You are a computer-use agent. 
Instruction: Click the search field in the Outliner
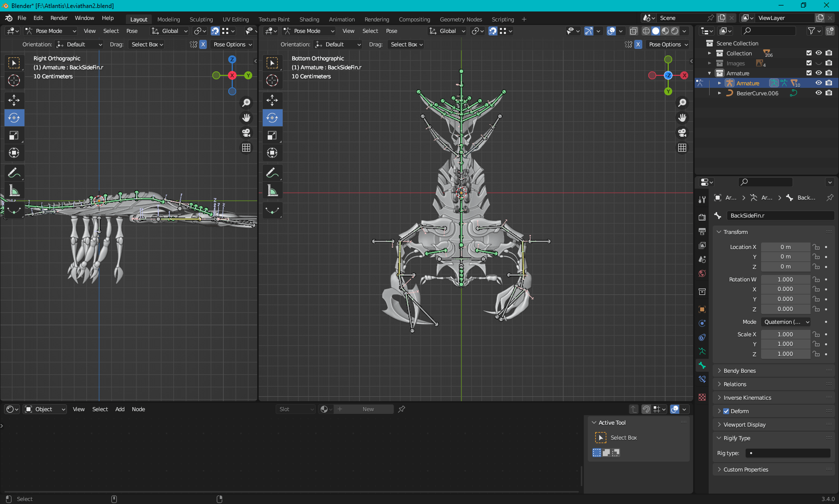click(x=768, y=31)
